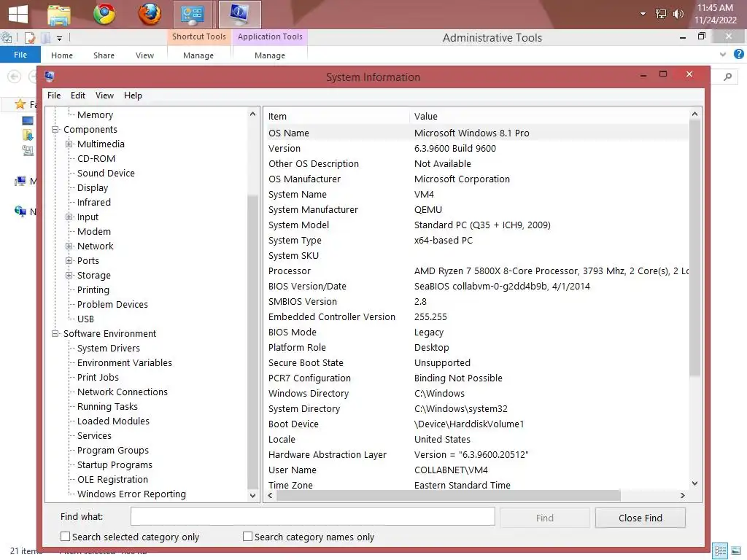Screen dimensions: 747x560
Task: Click the Explorer search magnifier icon
Action: click(727, 76)
